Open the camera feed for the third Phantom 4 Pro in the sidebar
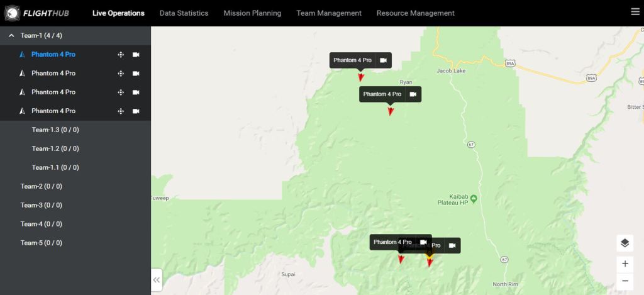The width and height of the screenshot is (644, 295). pyautogui.click(x=136, y=92)
